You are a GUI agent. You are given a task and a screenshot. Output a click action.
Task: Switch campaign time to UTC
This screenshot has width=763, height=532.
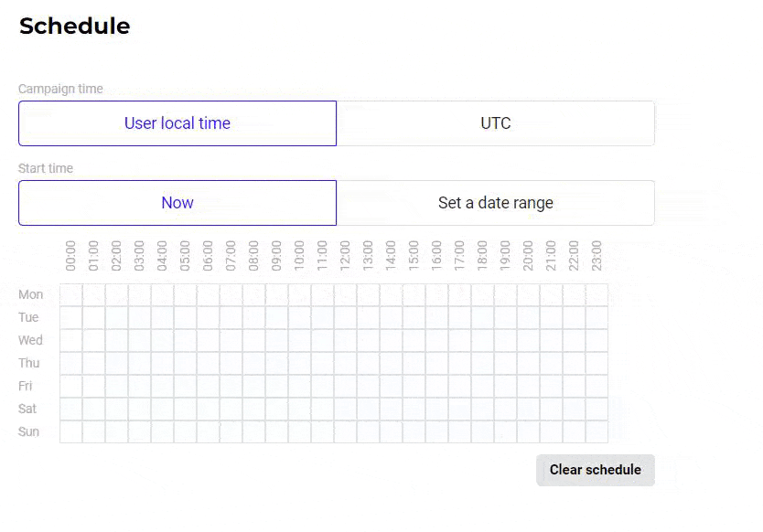pyautogui.click(x=495, y=123)
